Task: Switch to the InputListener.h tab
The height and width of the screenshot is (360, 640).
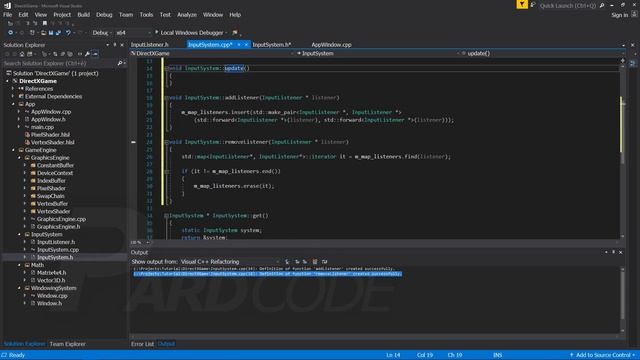Action: coord(149,44)
